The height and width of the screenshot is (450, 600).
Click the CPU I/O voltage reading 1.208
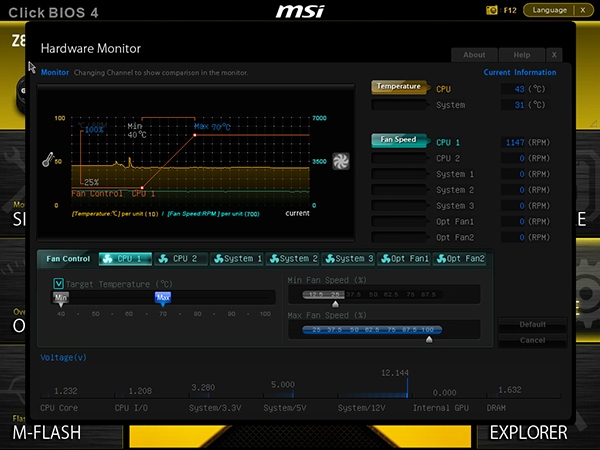tap(140, 391)
